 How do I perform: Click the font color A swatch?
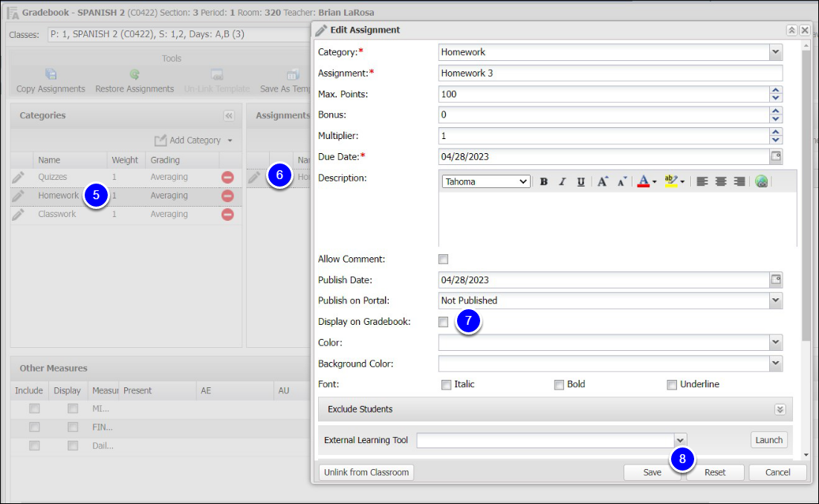tap(643, 181)
